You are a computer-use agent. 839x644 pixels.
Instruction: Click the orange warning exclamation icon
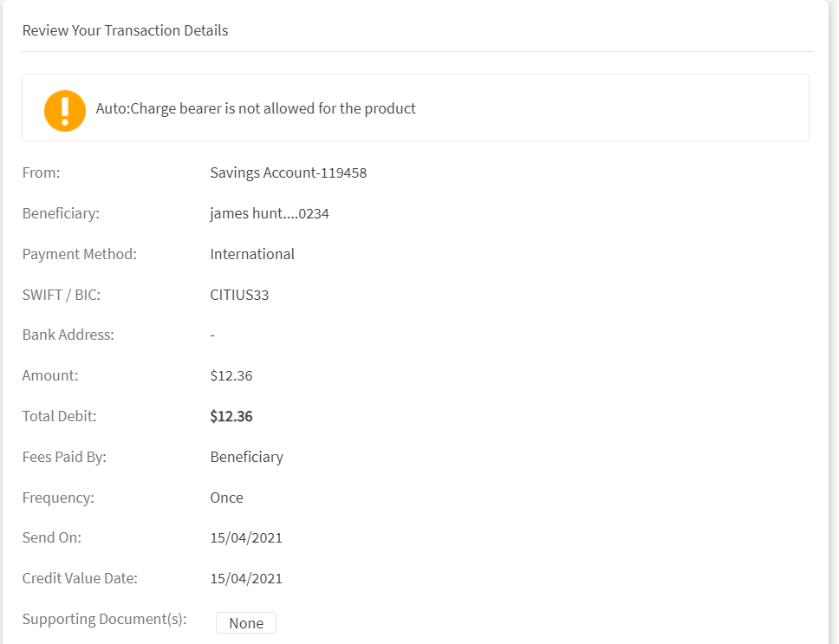point(65,110)
